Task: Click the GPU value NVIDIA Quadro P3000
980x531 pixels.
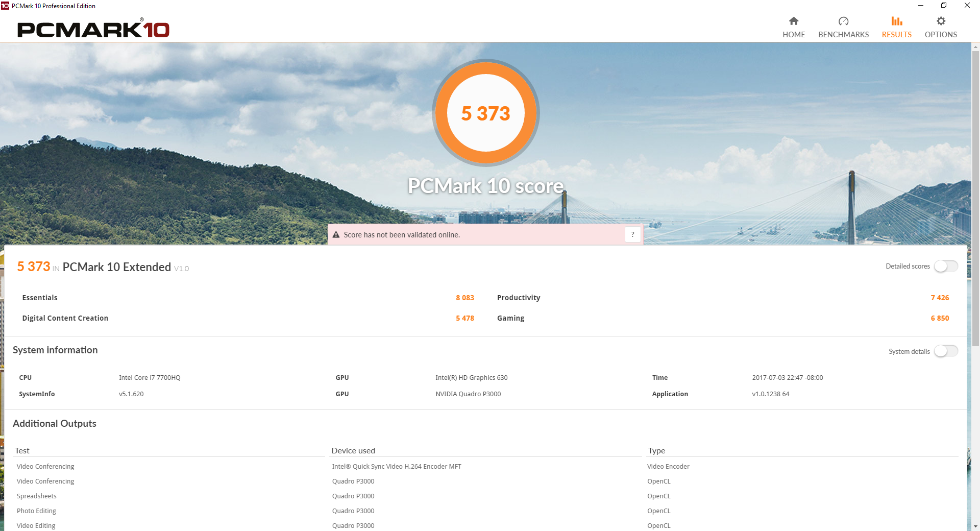Action: click(468, 394)
